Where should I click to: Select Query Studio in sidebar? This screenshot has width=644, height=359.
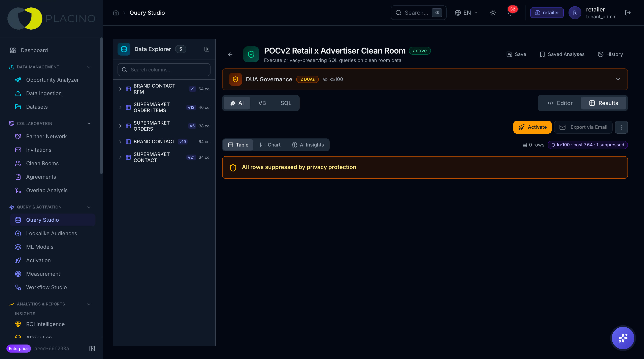(x=53, y=220)
